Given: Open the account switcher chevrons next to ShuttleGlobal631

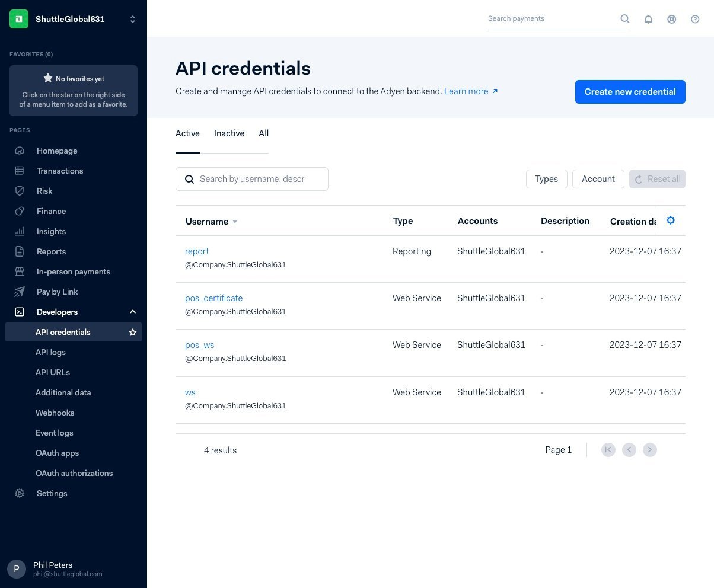Looking at the screenshot, I should 133,19.
